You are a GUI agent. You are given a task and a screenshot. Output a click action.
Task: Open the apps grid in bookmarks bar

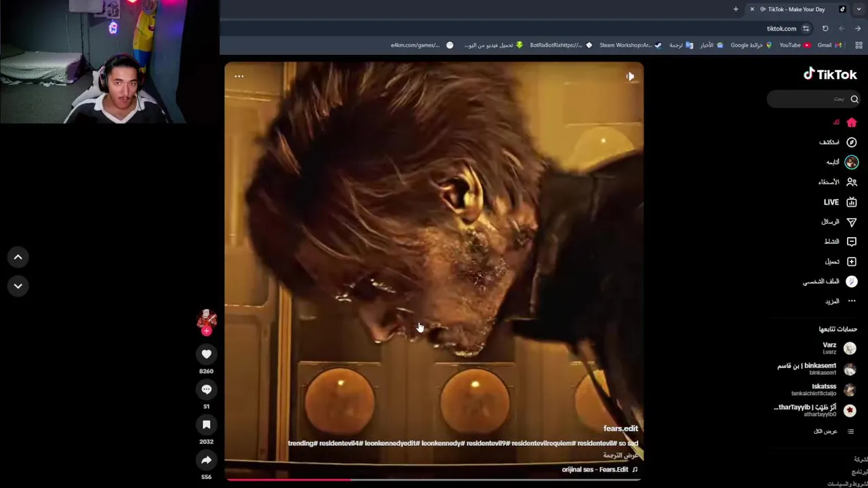point(859,45)
